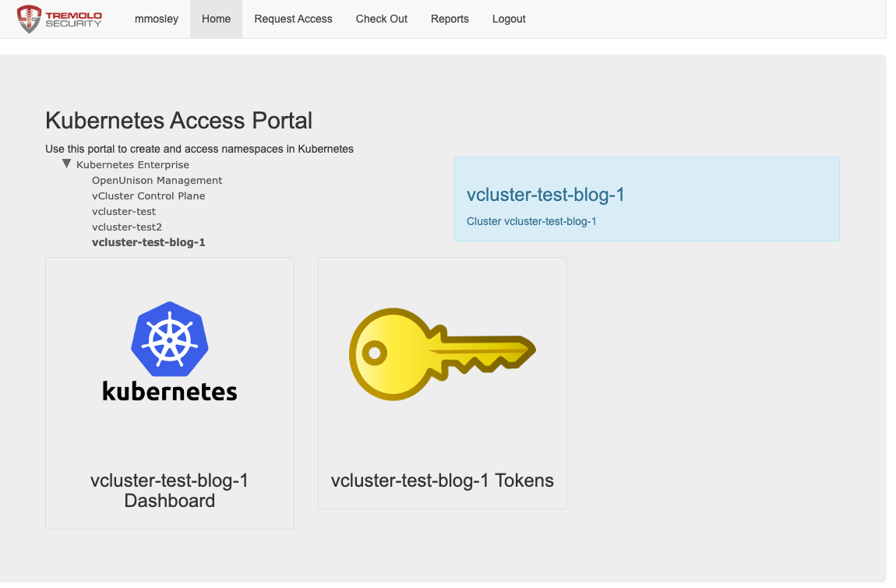The height and width of the screenshot is (588, 896).
Task: Click the Tremolo Security logo
Action: click(60, 19)
